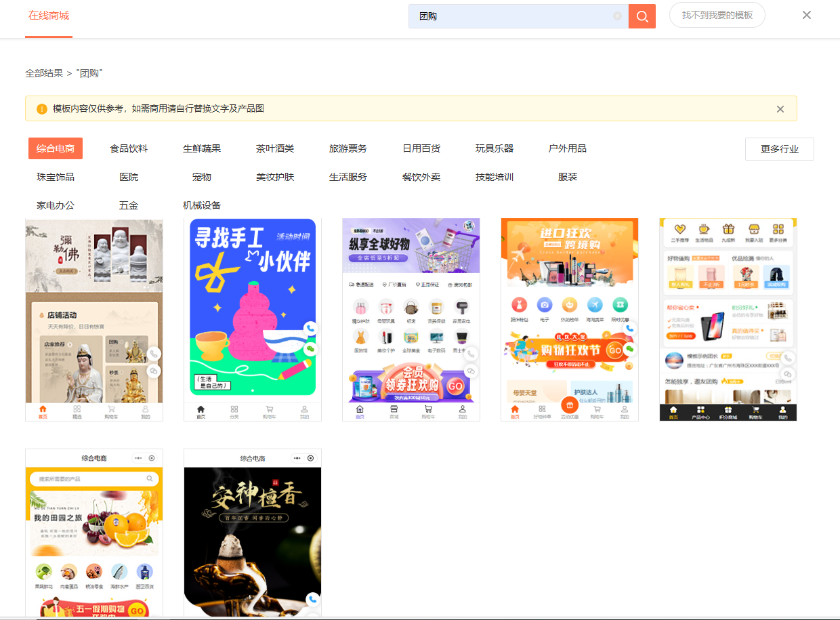
Task: Click the phone icon on the dark-nav template
Action: [788, 358]
